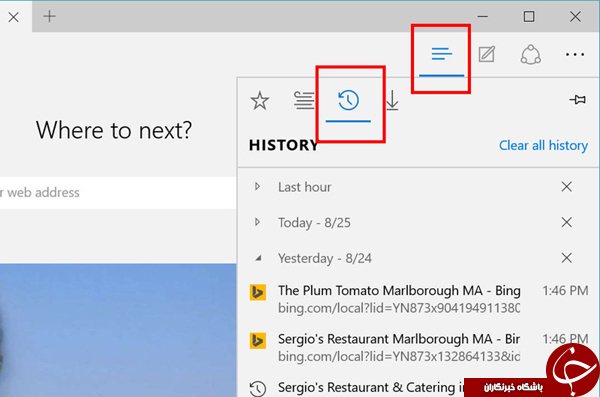Viewport: 600px width, 397px height.
Task: Expand the Today - 8/25 group
Action: 258,222
